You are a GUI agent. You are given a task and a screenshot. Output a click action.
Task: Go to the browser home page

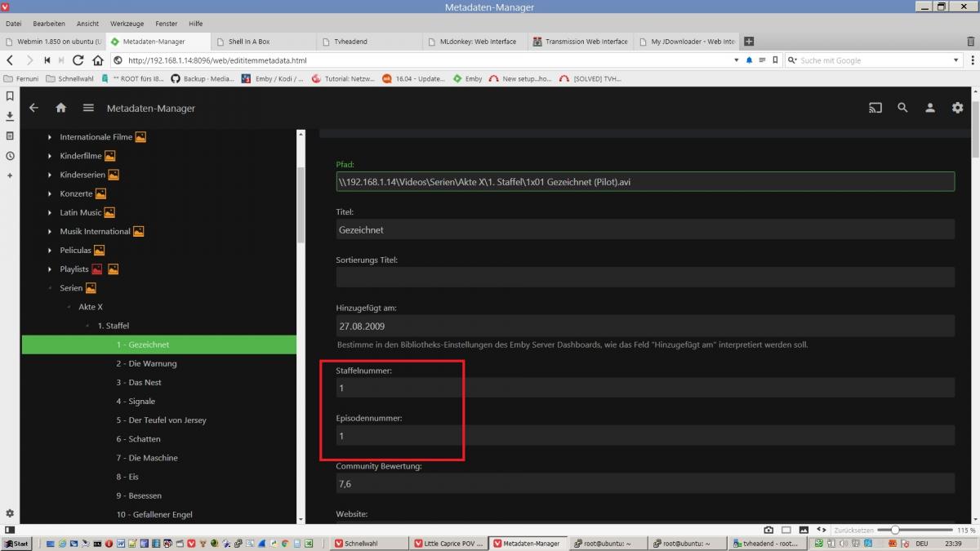(x=98, y=60)
